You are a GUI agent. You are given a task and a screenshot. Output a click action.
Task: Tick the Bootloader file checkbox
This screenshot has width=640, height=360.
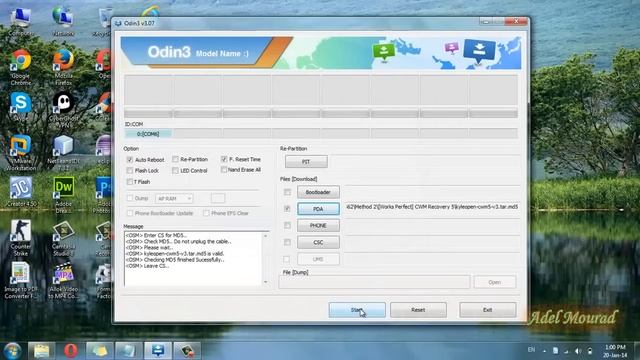[287, 192]
